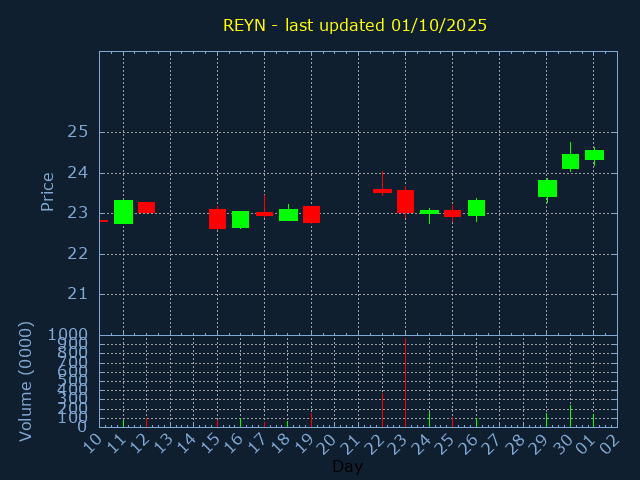Select the green candlestick on day 16
The width and height of the screenshot is (640, 480).
point(240,219)
